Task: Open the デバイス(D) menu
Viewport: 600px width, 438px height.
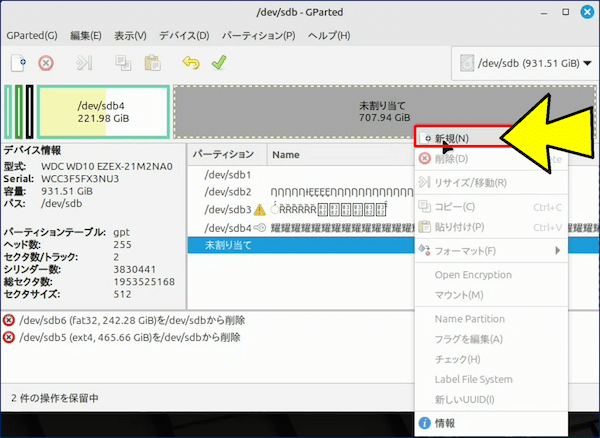Action: point(184,35)
